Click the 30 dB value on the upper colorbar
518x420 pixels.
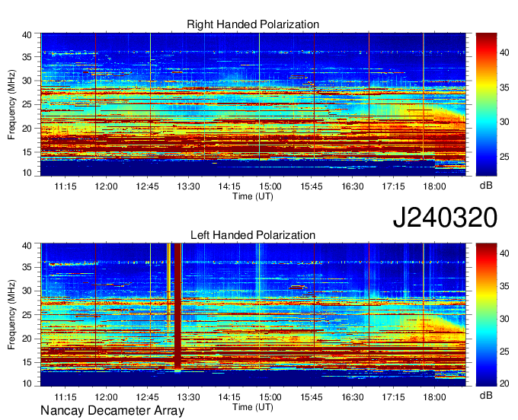(504, 122)
